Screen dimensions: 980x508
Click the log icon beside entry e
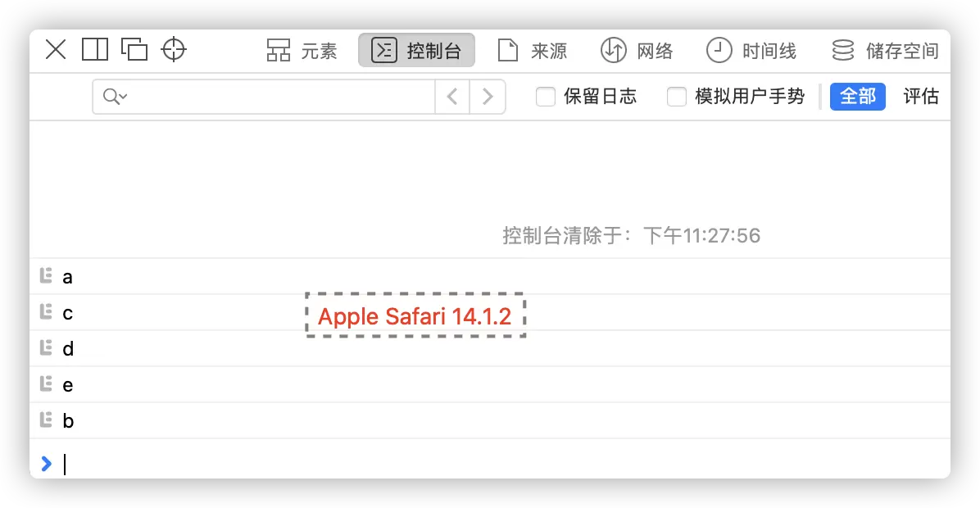pyautogui.click(x=46, y=383)
